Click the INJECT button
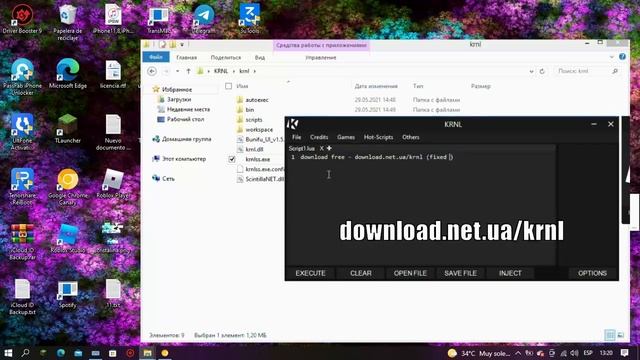Viewport: 640px width, 360px height. (x=510, y=273)
